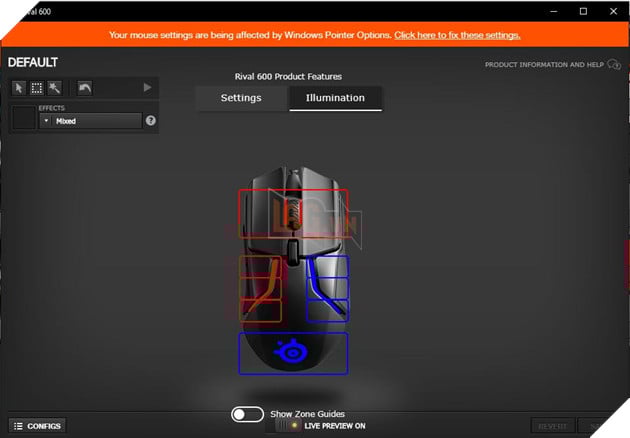Activate the magic wand selection tool
630x438 pixels.
54,88
